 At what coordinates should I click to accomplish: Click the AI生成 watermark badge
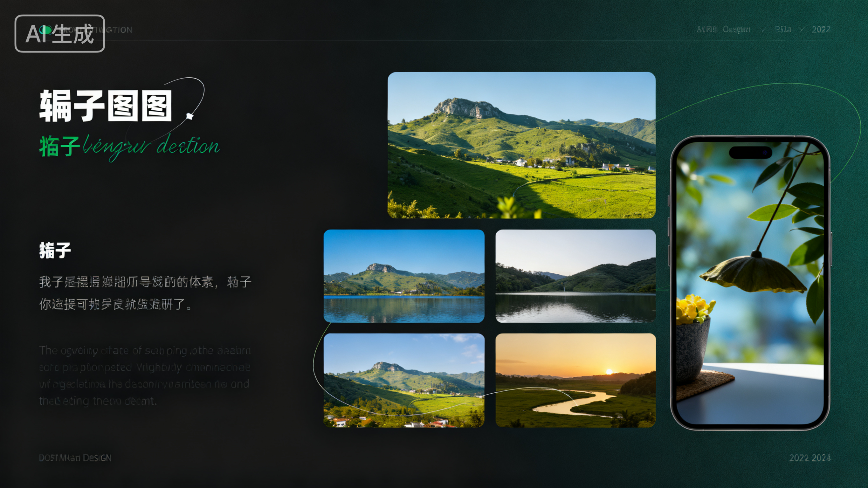coord(60,33)
